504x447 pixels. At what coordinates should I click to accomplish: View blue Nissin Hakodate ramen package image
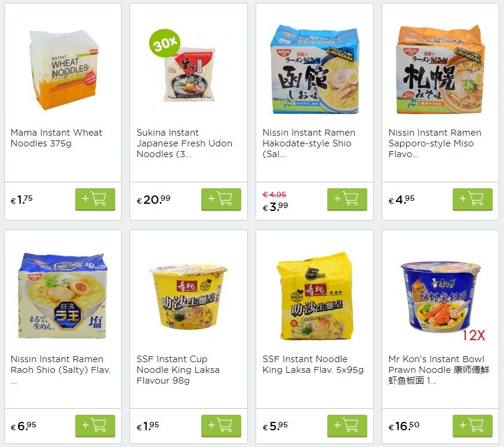pos(315,69)
